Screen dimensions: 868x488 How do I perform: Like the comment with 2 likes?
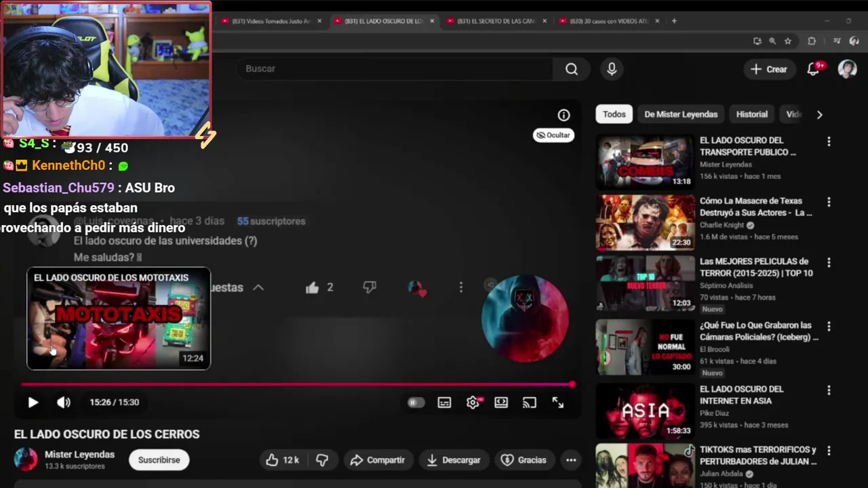(x=312, y=287)
